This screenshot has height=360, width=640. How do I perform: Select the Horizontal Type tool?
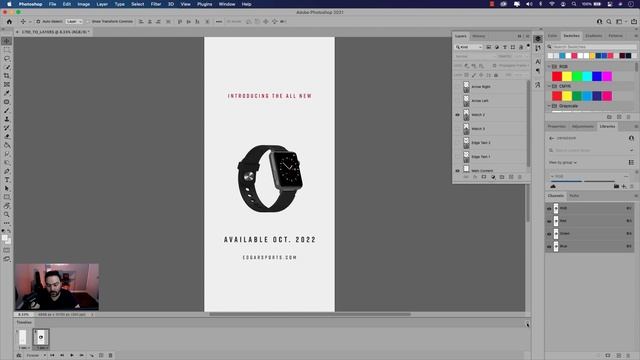(7, 180)
